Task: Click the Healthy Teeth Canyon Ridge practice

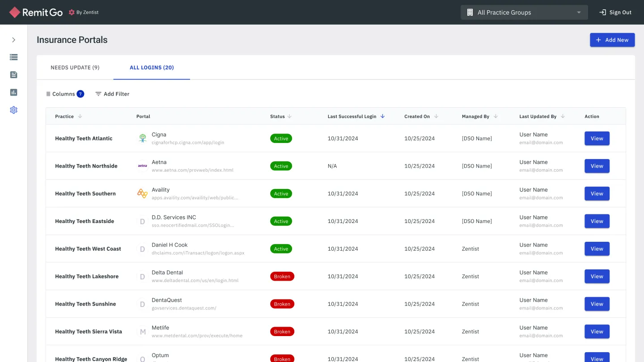Action: coord(91,359)
